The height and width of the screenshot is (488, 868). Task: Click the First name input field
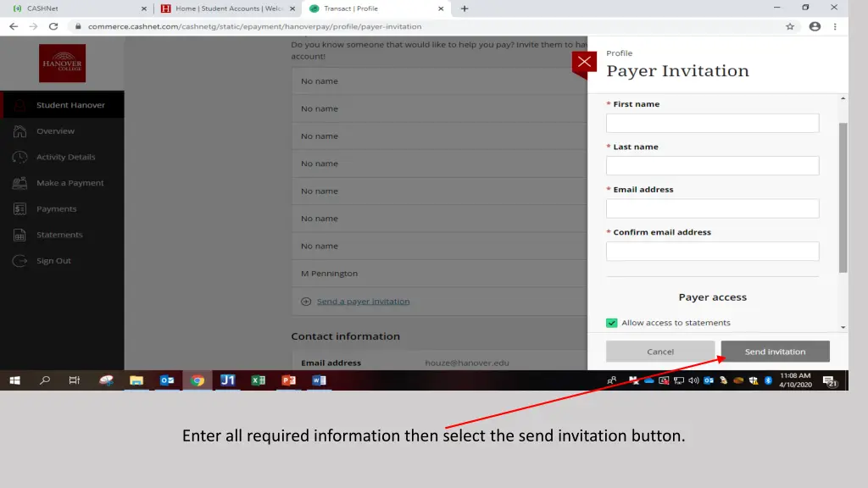[x=712, y=123]
